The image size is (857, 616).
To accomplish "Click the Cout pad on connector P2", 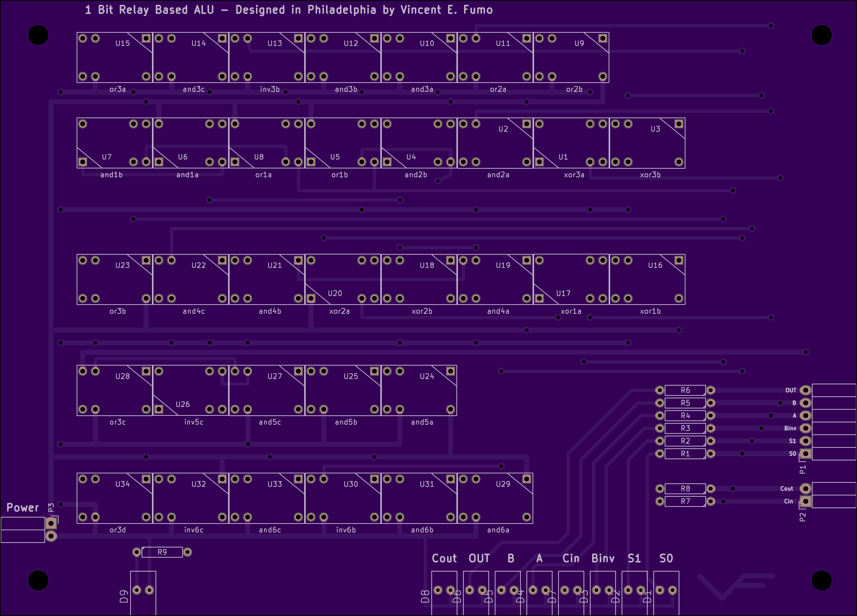I will tap(805, 489).
